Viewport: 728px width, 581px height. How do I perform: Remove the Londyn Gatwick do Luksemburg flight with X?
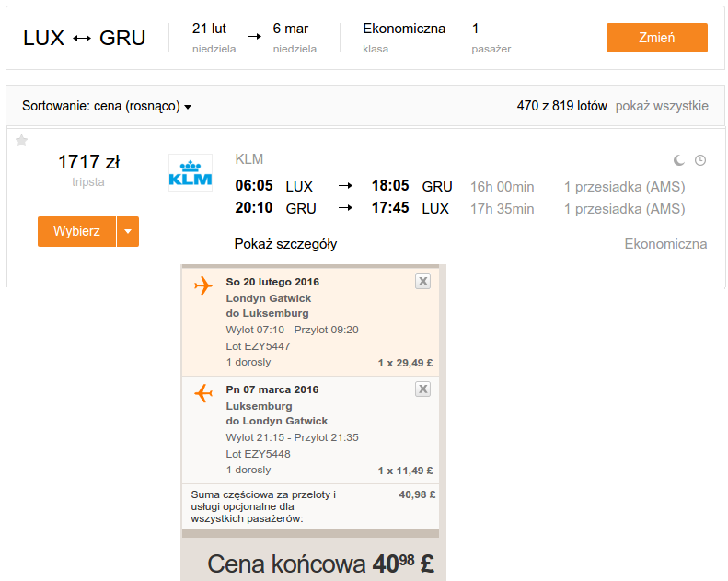[422, 282]
